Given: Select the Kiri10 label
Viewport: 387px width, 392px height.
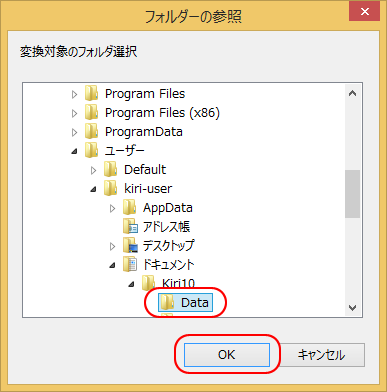Looking at the screenshot, I should (x=178, y=283).
